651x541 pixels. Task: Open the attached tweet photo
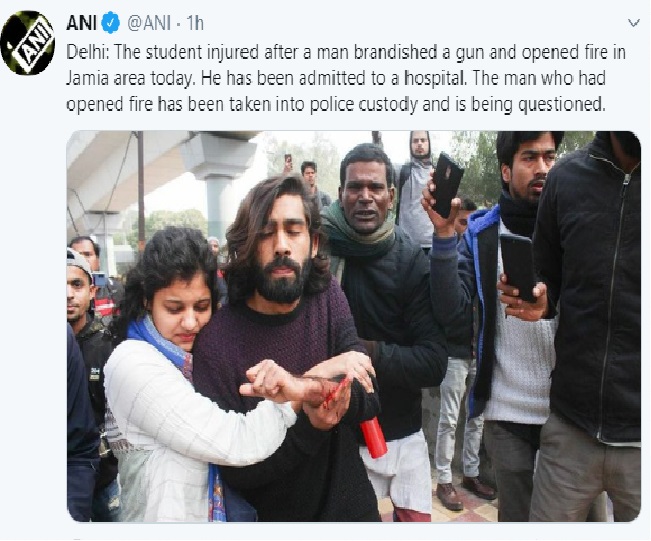tap(354, 326)
